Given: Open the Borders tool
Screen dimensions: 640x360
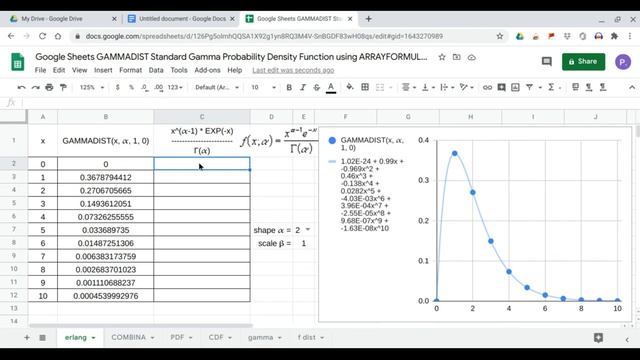Looking at the screenshot, I should pos(365,87).
